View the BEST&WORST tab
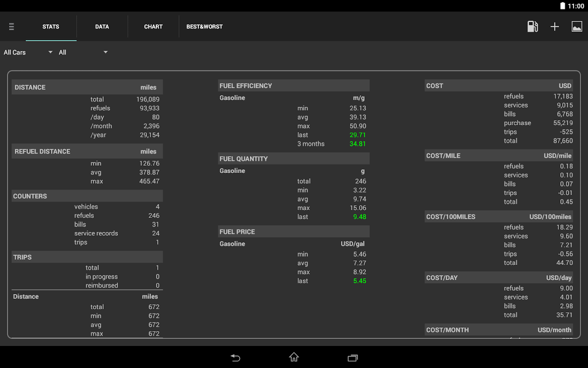Viewport: 588px width, 368px height. point(204,26)
